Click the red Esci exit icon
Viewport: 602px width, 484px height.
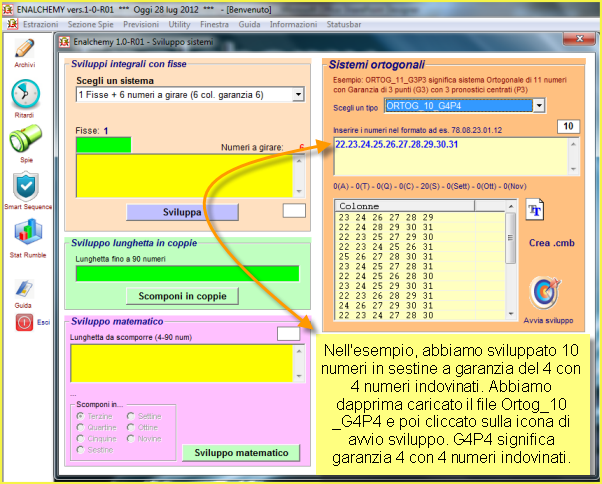point(25,322)
